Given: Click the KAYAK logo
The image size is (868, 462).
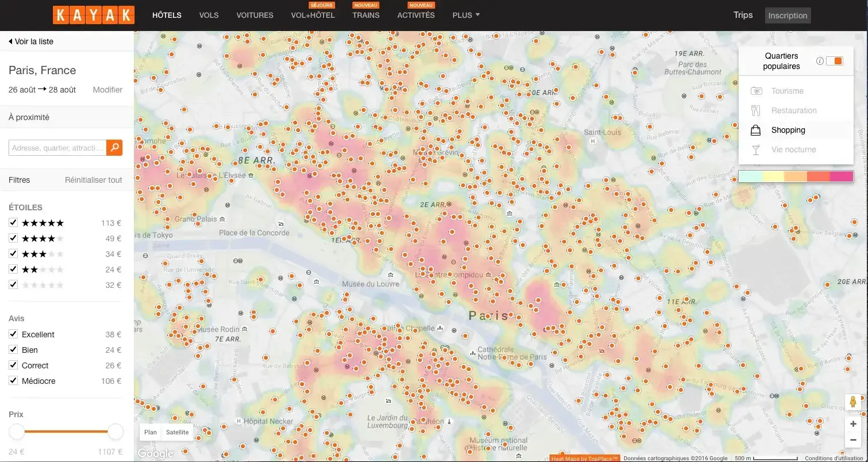Looking at the screenshot, I should point(94,15).
